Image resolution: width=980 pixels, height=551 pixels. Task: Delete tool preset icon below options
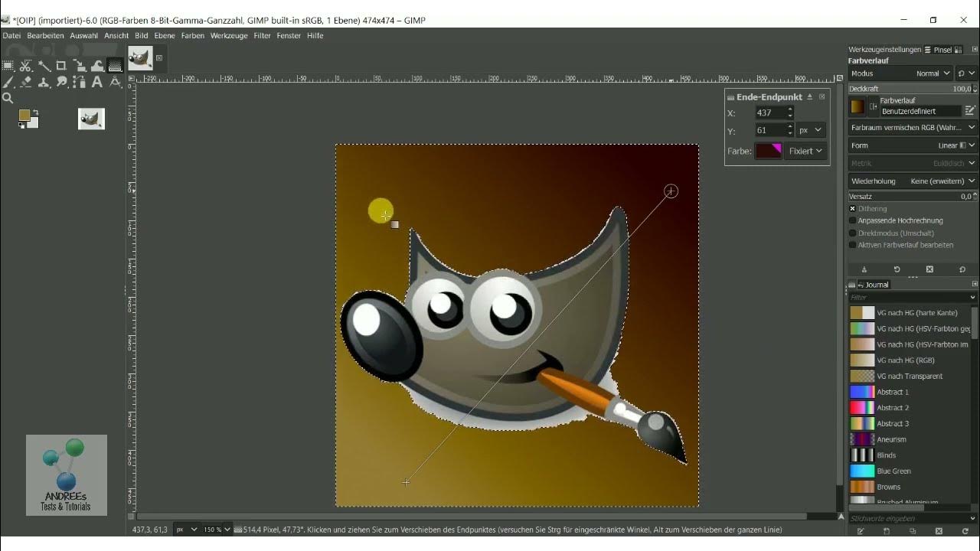coord(929,269)
